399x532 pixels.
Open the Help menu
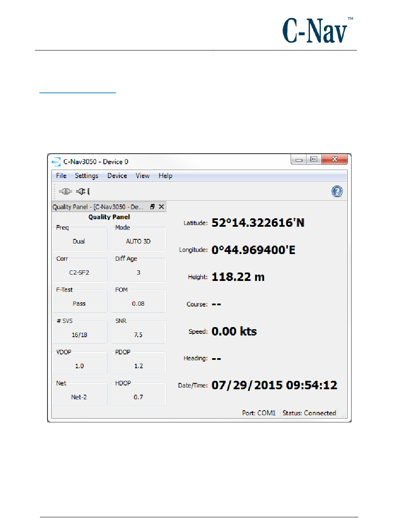coord(165,176)
